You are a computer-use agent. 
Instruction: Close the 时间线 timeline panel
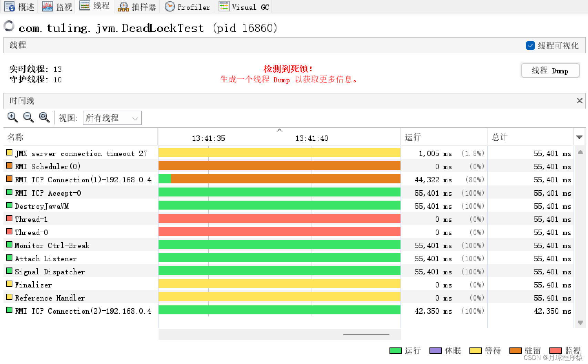(x=579, y=101)
